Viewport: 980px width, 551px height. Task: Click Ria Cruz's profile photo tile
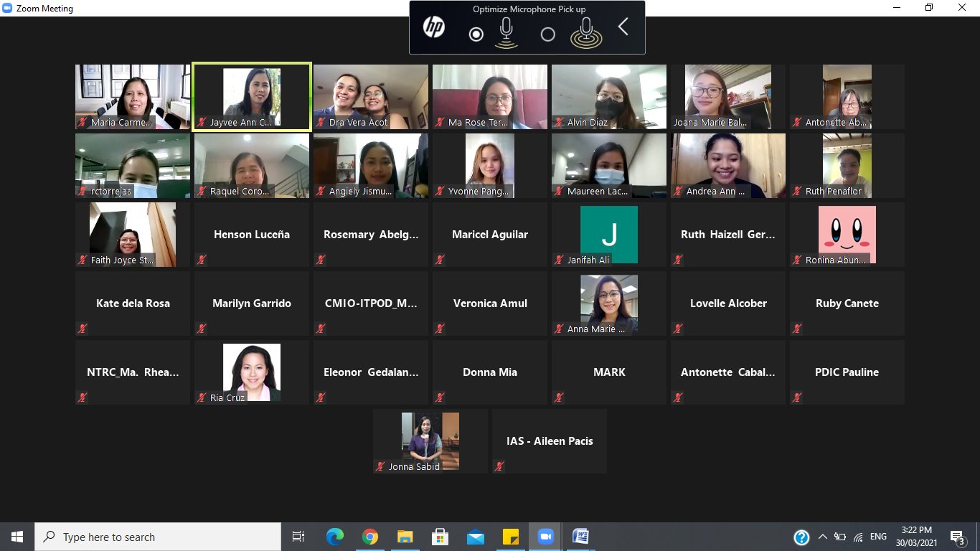(252, 372)
